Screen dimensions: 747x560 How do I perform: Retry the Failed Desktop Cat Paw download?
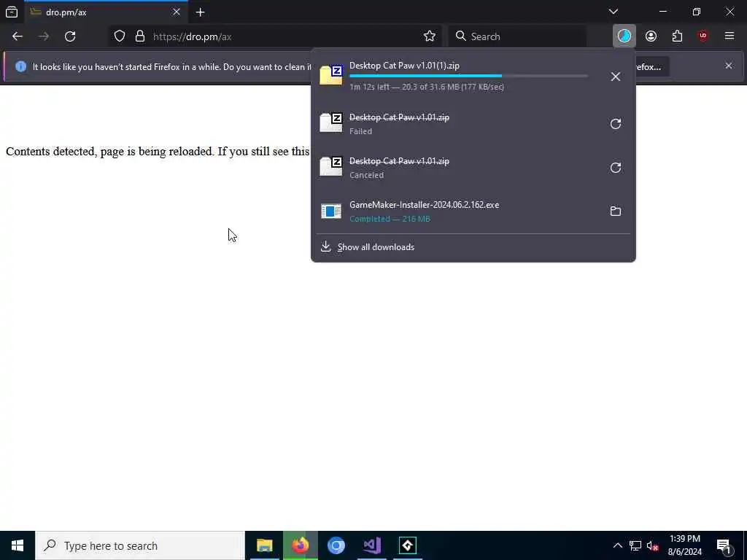(x=616, y=124)
